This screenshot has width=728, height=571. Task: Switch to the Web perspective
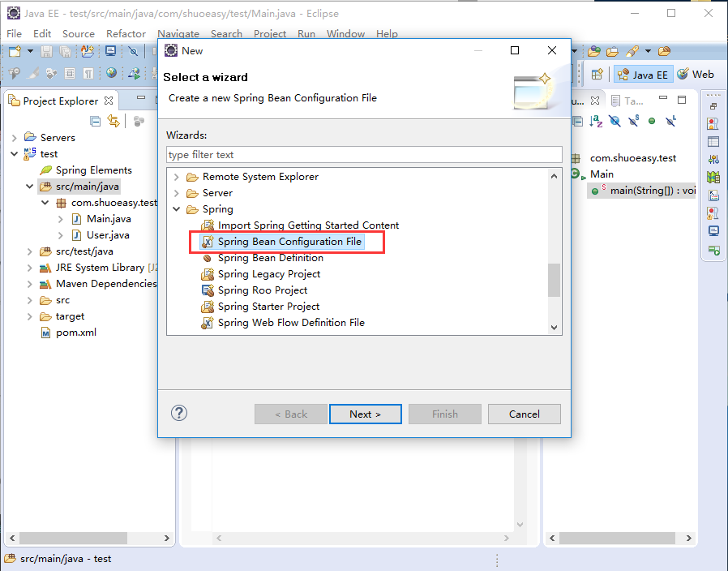pyautogui.click(x=696, y=75)
